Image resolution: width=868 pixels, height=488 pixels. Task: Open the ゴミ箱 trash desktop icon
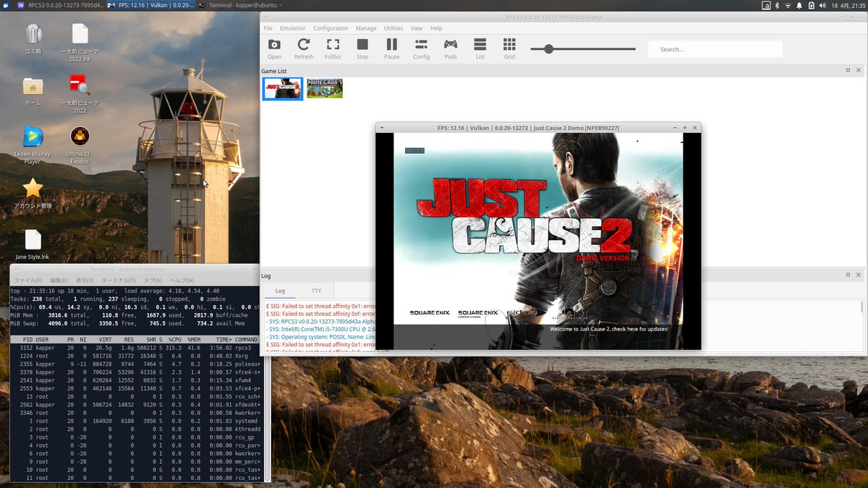tap(33, 39)
